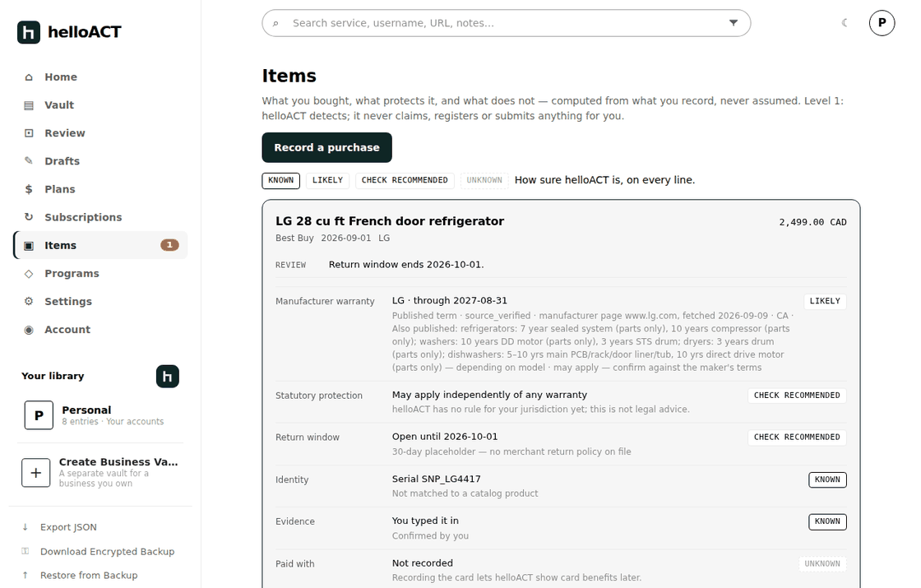
Task: Click into the search service field
Action: coord(507,23)
